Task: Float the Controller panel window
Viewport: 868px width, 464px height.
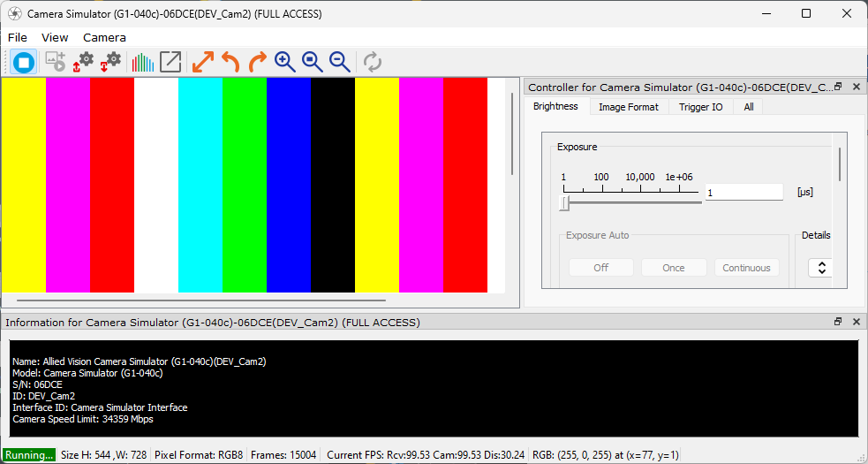Action: (x=838, y=87)
